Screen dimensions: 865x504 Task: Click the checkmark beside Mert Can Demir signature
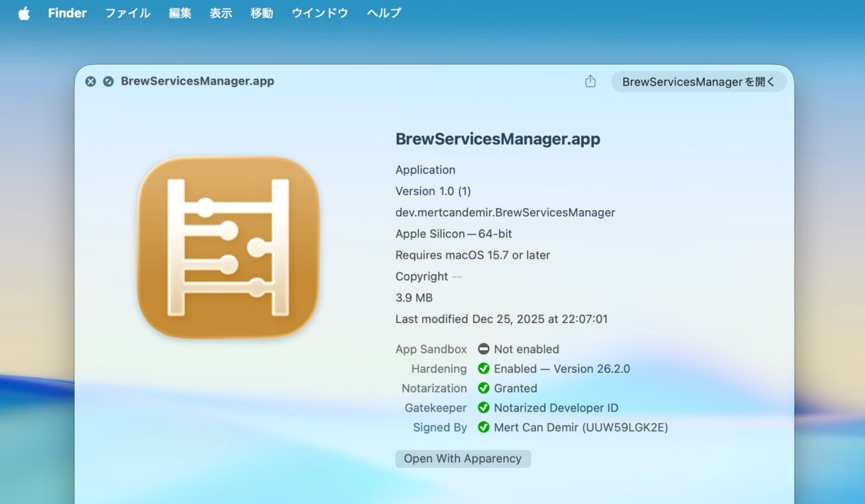click(x=484, y=428)
